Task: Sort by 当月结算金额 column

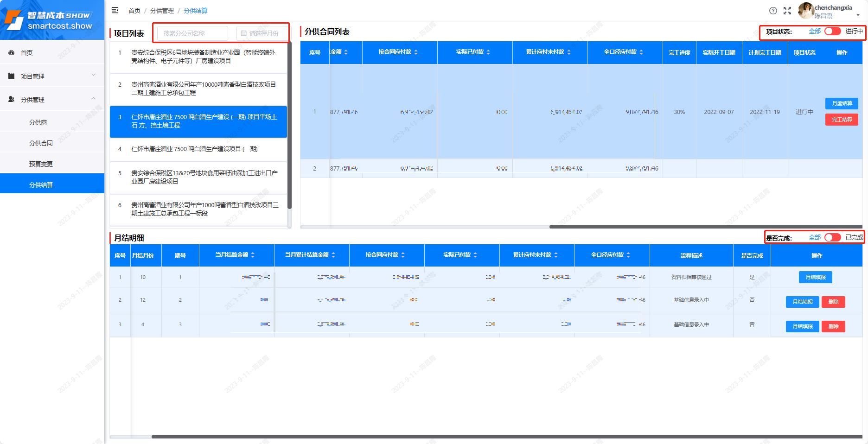Action: (253, 255)
